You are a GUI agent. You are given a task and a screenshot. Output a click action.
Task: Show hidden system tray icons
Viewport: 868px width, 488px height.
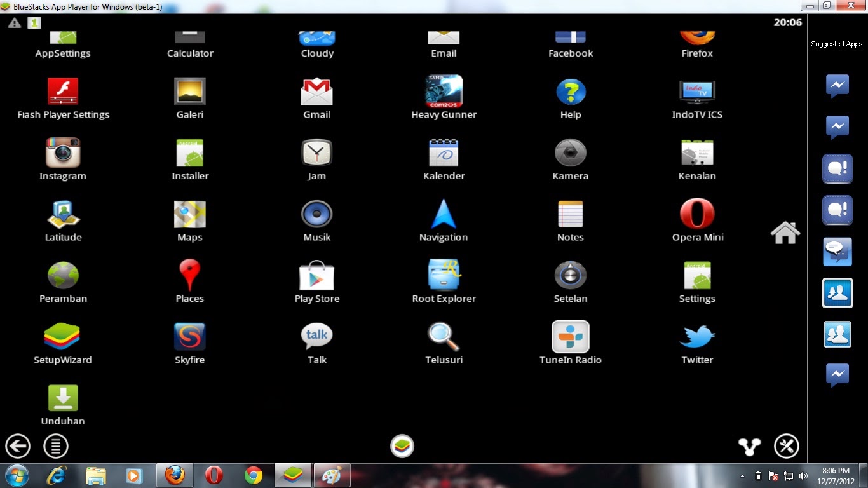[x=742, y=476]
